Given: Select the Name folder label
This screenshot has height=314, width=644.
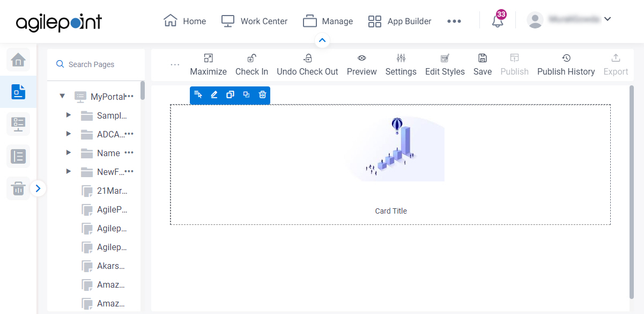Looking at the screenshot, I should [108, 153].
